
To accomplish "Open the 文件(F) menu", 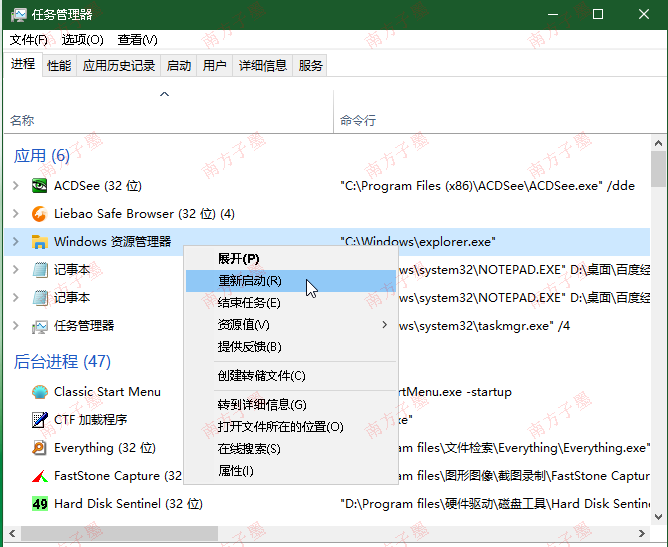I will [x=29, y=40].
